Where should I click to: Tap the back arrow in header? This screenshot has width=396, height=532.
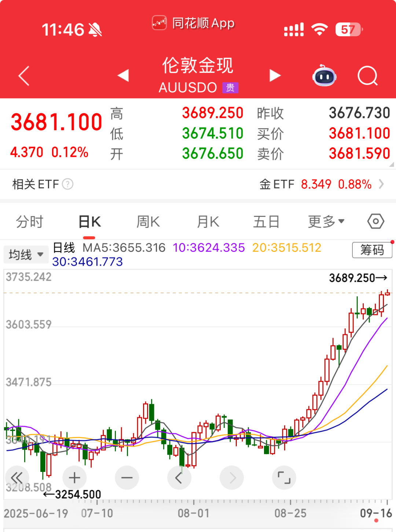tap(24, 76)
